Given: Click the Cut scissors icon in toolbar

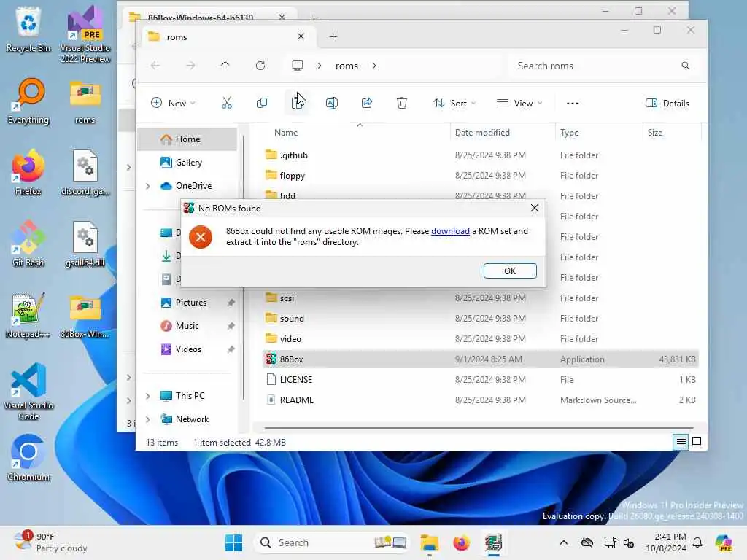Looking at the screenshot, I should pyautogui.click(x=227, y=103).
